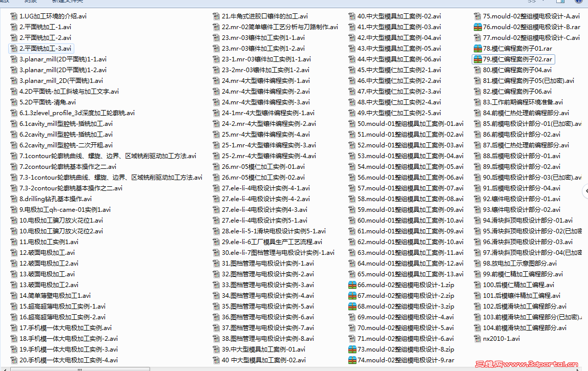Click file name 91.后模电极设计部分-04.avi
This screenshot has width=588, height=371.
point(521,188)
